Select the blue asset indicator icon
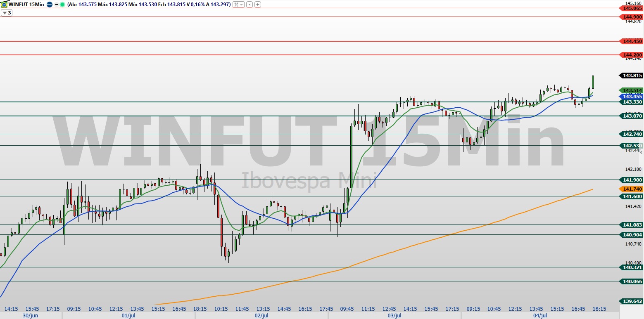Viewport: 644px width, 319px height. pyautogui.click(x=49, y=5)
